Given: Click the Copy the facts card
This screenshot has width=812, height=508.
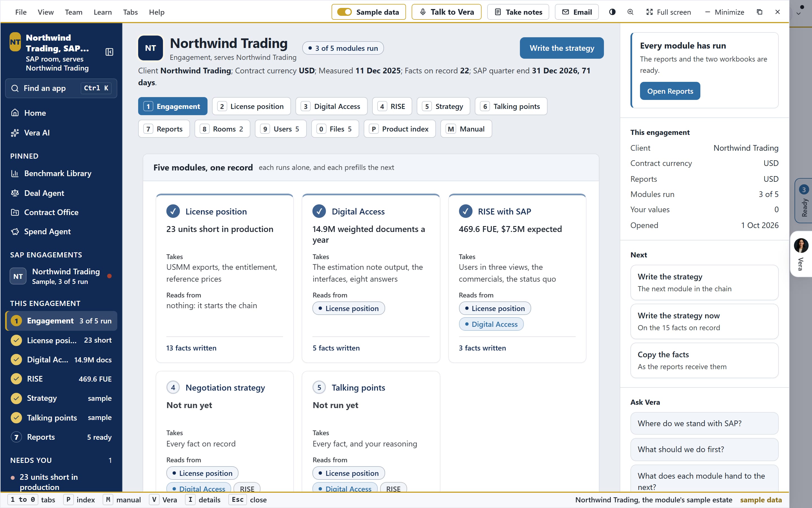Looking at the screenshot, I should pos(704,360).
